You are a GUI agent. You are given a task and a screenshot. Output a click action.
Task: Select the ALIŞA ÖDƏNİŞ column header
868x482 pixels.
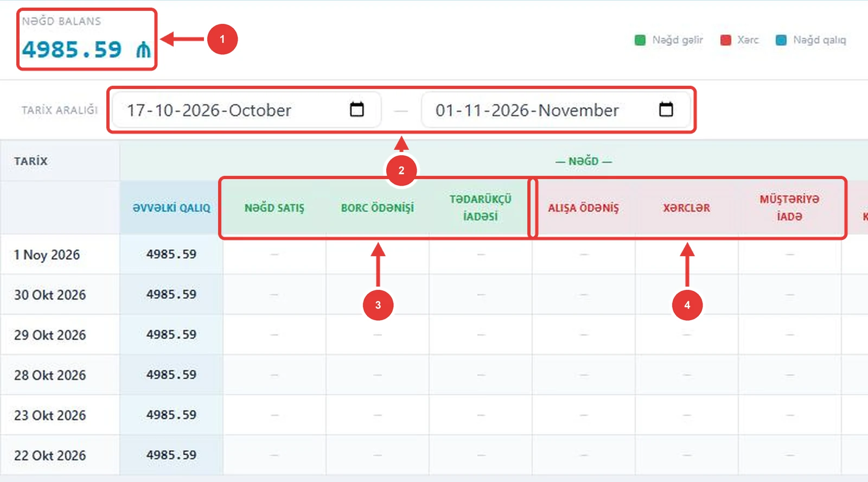click(584, 208)
